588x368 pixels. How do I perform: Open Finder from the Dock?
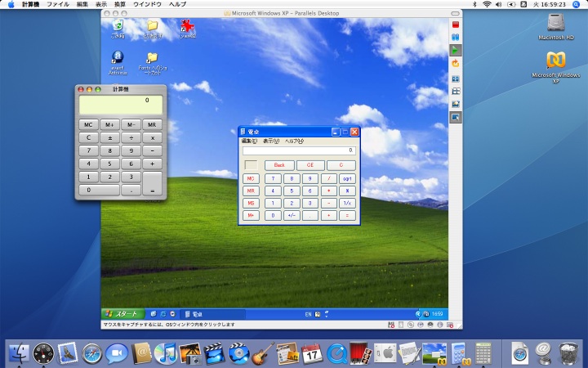(x=19, y=353)
